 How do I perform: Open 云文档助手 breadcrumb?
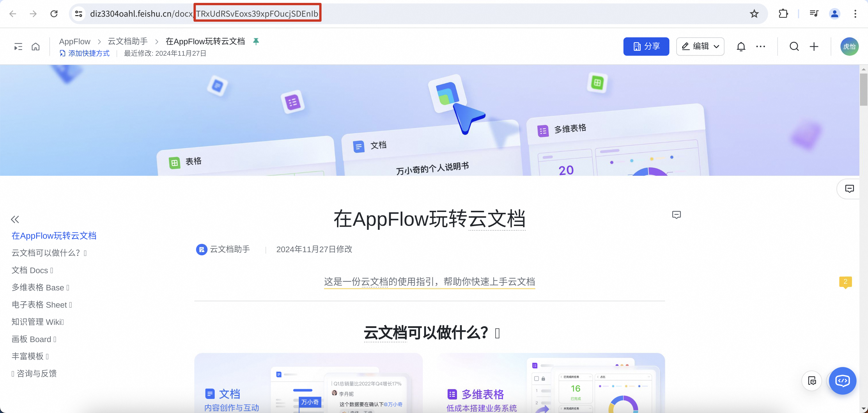coord(128,41)
